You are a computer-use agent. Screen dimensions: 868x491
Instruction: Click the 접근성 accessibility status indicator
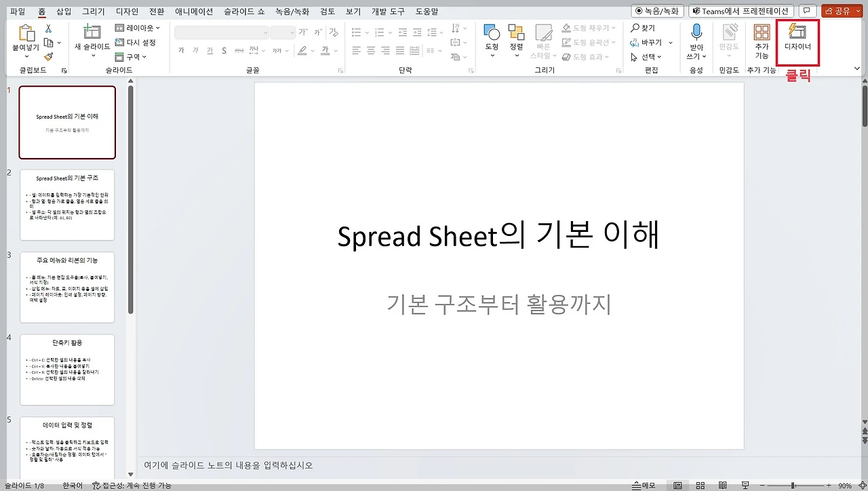coord(132,486)
